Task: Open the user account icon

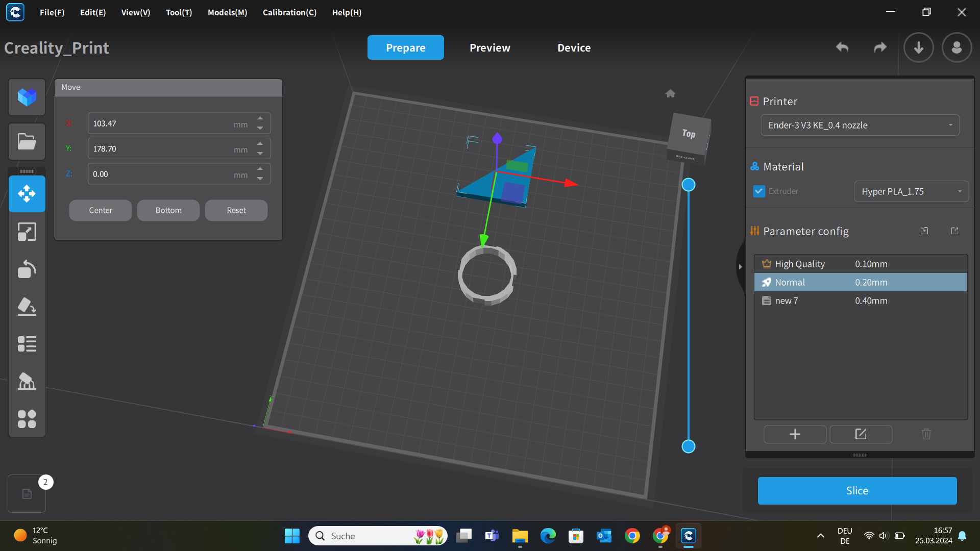Action: point(957,47)
